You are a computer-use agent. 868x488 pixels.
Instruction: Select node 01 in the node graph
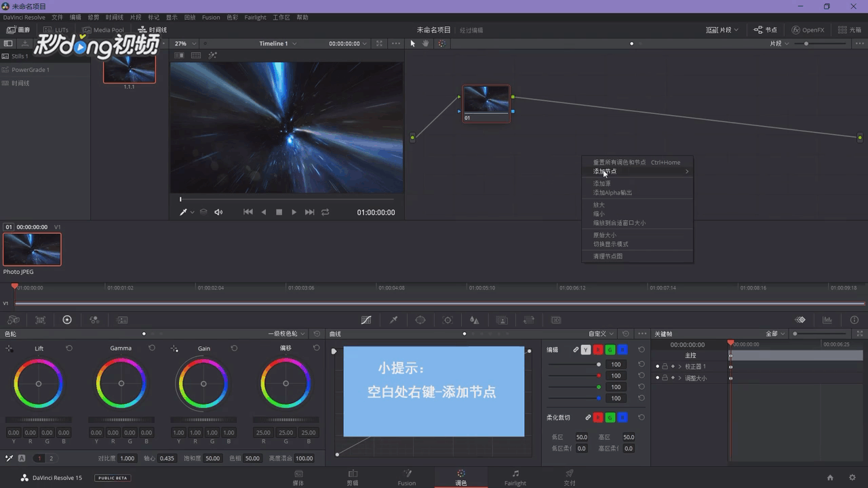tap(486, 103)
